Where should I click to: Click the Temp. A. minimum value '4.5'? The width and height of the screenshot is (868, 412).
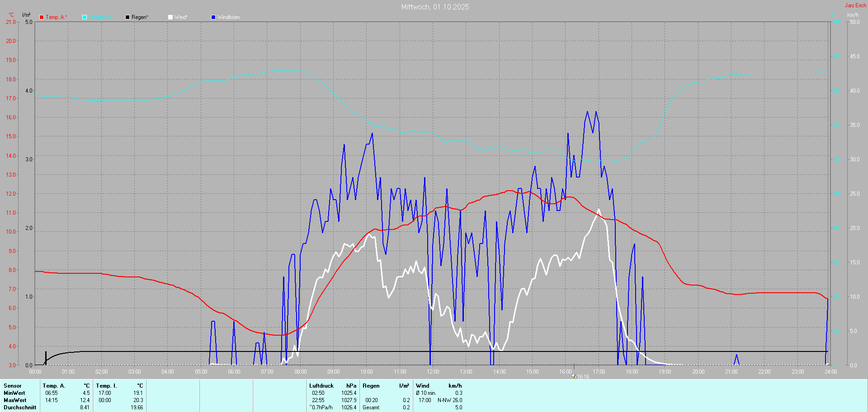tap(86, 393)
